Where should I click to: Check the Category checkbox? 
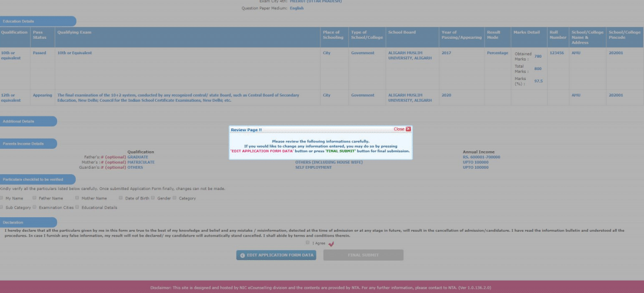point(175,198)
